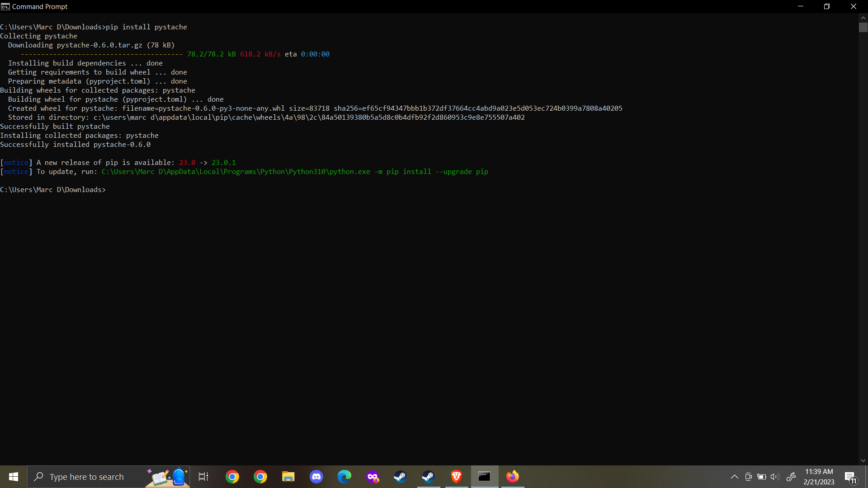868x488 pixels.
Task: Open Brave browser from the taskbar
Action: point(457,477)
